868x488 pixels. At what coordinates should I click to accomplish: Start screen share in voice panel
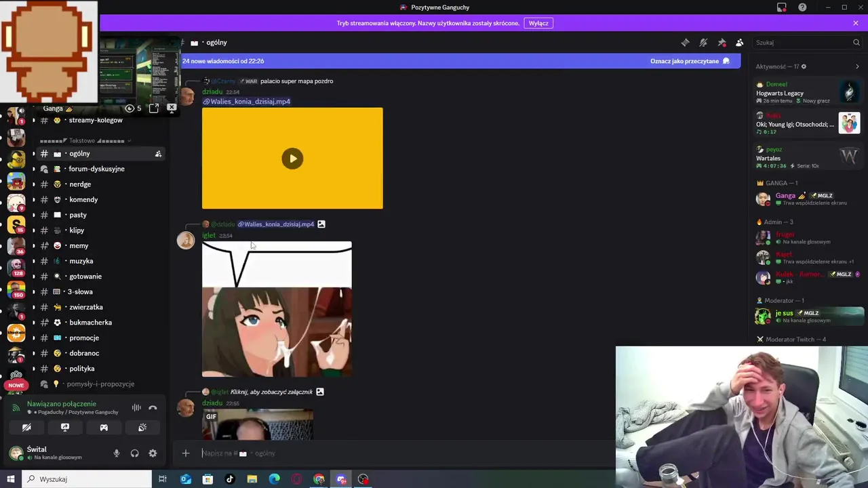tap(65, 428)
